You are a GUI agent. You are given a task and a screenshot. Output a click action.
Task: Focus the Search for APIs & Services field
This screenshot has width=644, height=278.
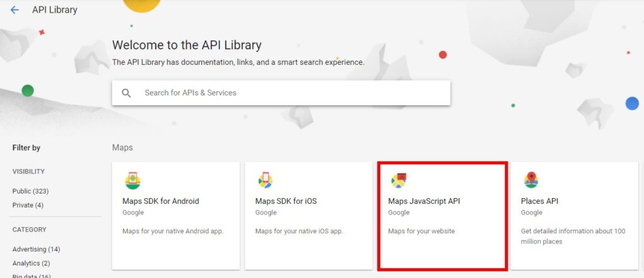tap(281, 93)
